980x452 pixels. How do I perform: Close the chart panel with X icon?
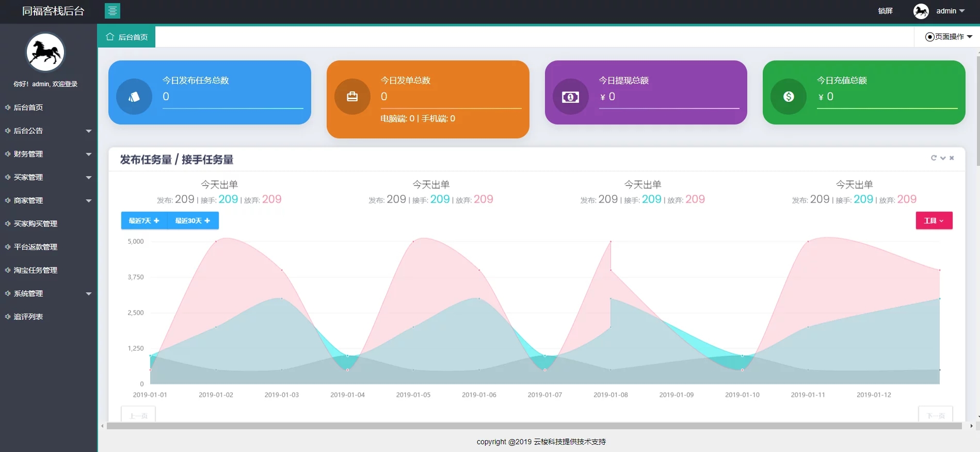pyautogui.click(x=952, y=158)
